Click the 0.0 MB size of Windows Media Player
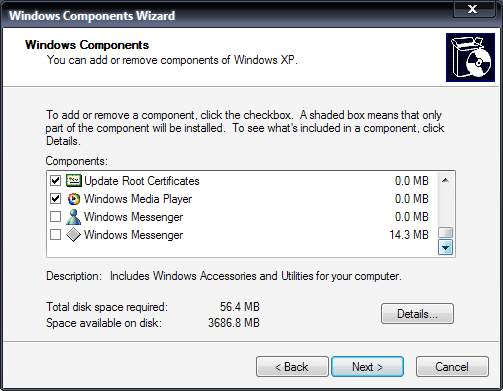Image resolution: width=503 pixels, height=391 pixels. click(412, 199)
